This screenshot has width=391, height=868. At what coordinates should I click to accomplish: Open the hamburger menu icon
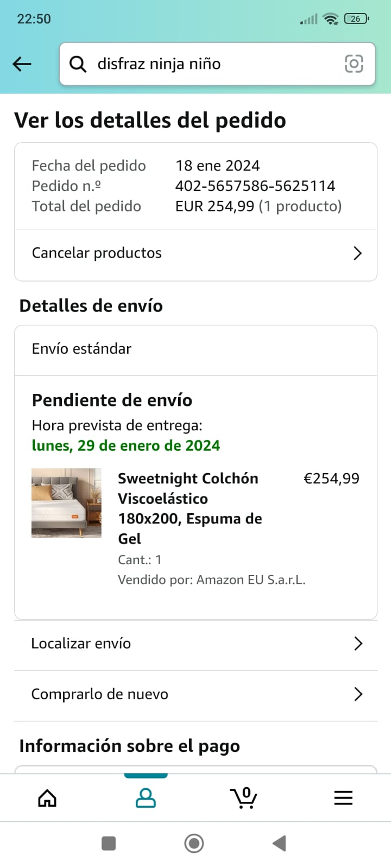[343, 798]
